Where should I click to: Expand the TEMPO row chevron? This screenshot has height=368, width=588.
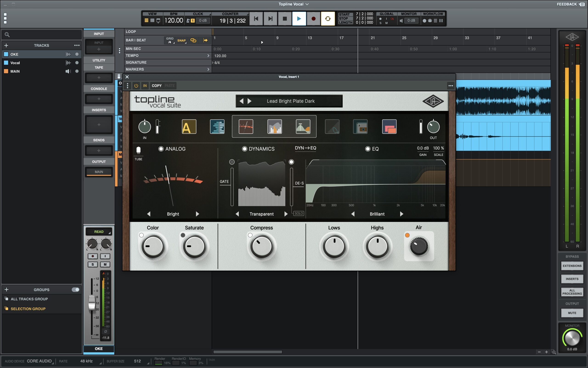208,55
